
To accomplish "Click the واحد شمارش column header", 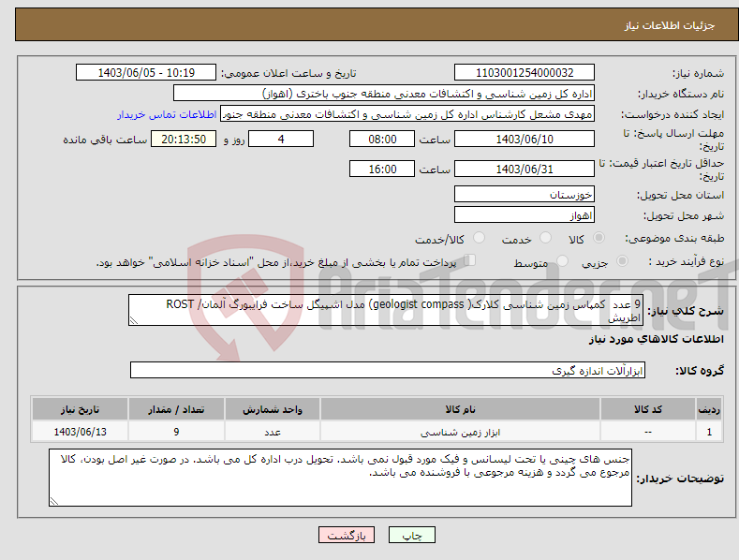I will [273, 409].
